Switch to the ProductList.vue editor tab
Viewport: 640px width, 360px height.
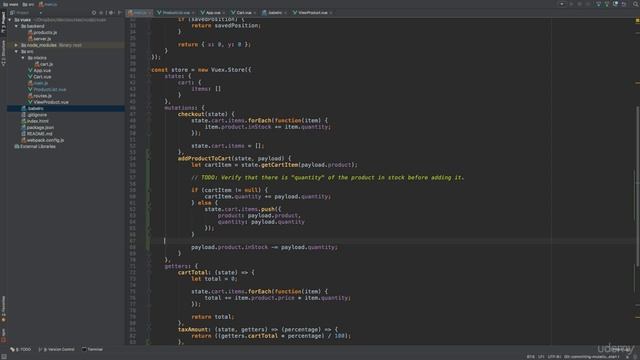coord(176,13)
